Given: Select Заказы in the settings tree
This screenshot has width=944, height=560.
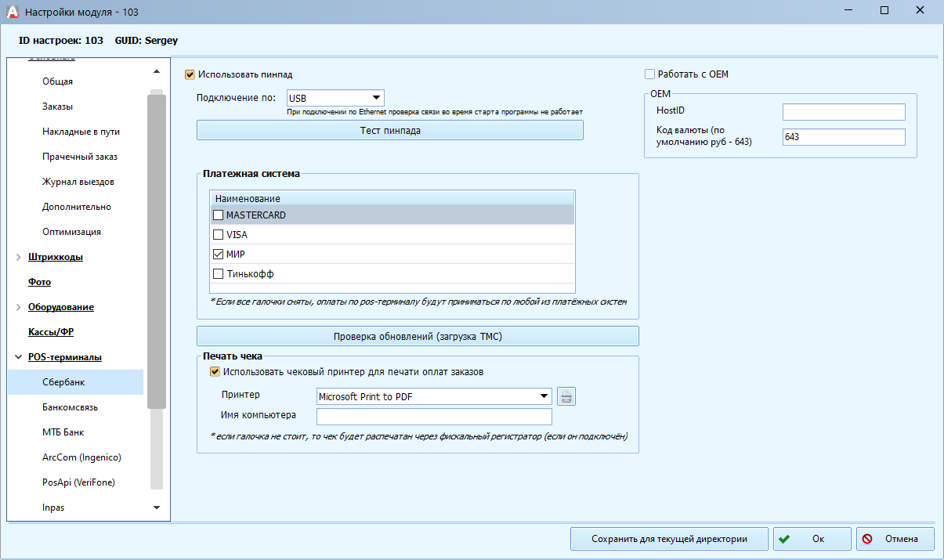Looking at the screenshot, I should pos(58,107).
